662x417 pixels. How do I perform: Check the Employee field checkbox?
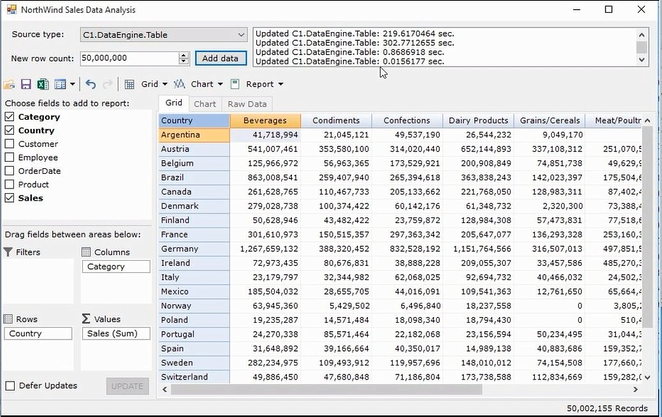point(9,157)
